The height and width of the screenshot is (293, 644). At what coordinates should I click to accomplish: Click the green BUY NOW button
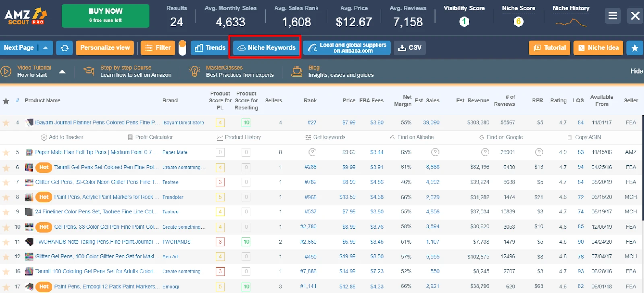[105, 16]
